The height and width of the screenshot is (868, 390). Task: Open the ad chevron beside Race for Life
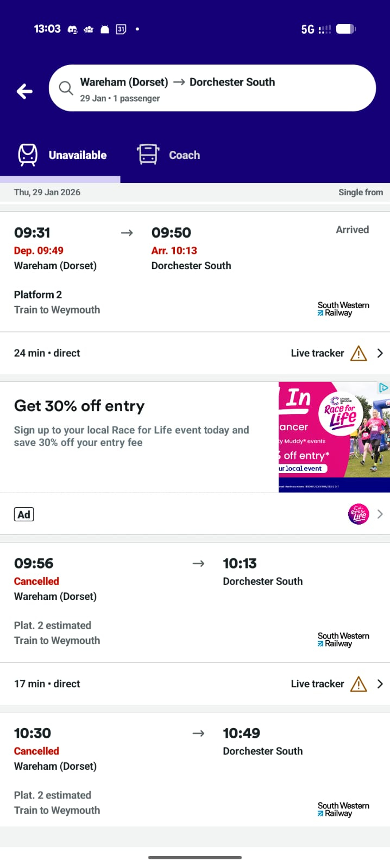[380, 514]
